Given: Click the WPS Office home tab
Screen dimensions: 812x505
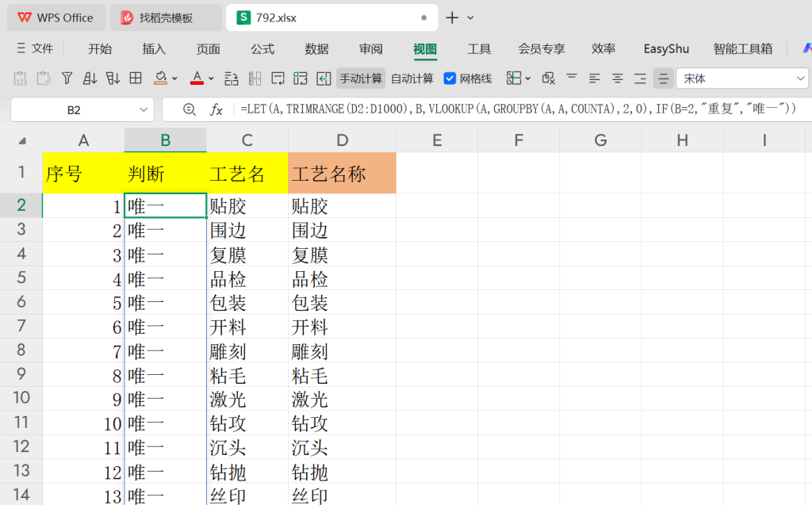Looking at the screenshot, I should point(56,17).
